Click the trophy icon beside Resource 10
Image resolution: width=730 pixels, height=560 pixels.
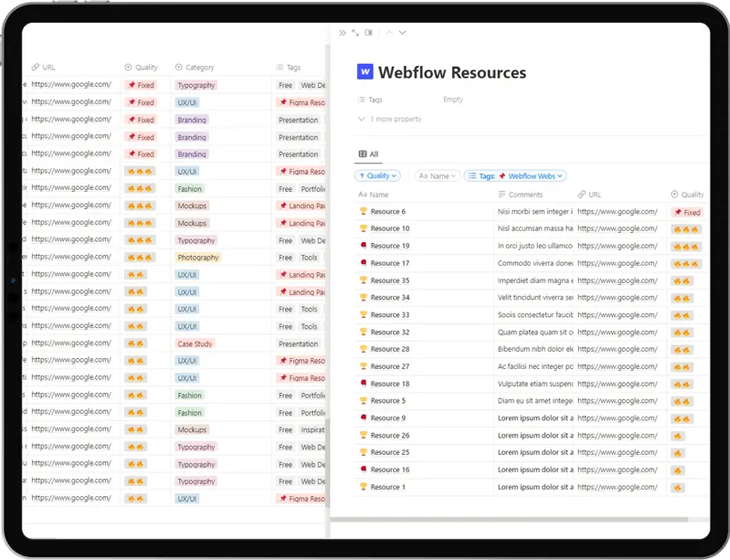tap(363, 228)
